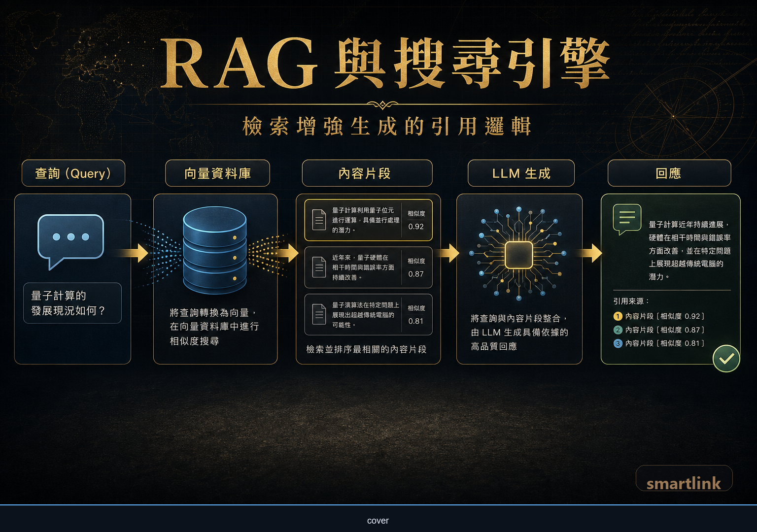Click source 內容片段 [相似度 0.92]
The height and width of the screenshot is (532, 757).
tap(665, 316)
